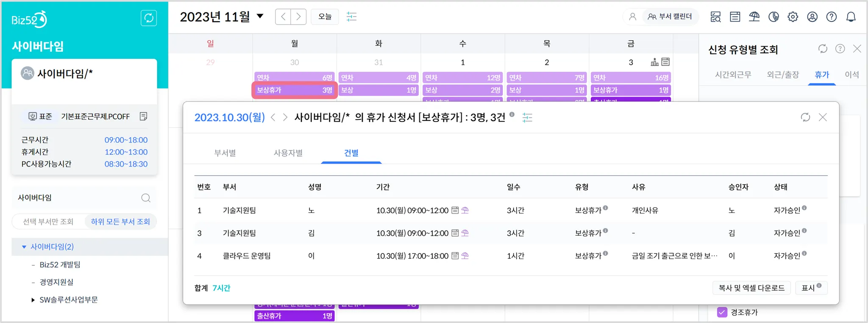Click the search magnifier in 사이버다임 field
This screenshot has height=323, width=868.
(x=146, y=198)
